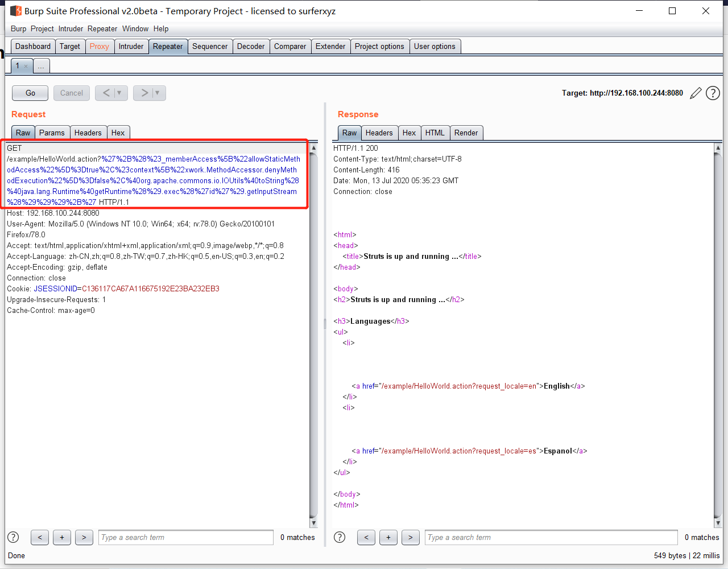Click the Target URL label
Screen dimensions: 728x569
click(622, 93)
